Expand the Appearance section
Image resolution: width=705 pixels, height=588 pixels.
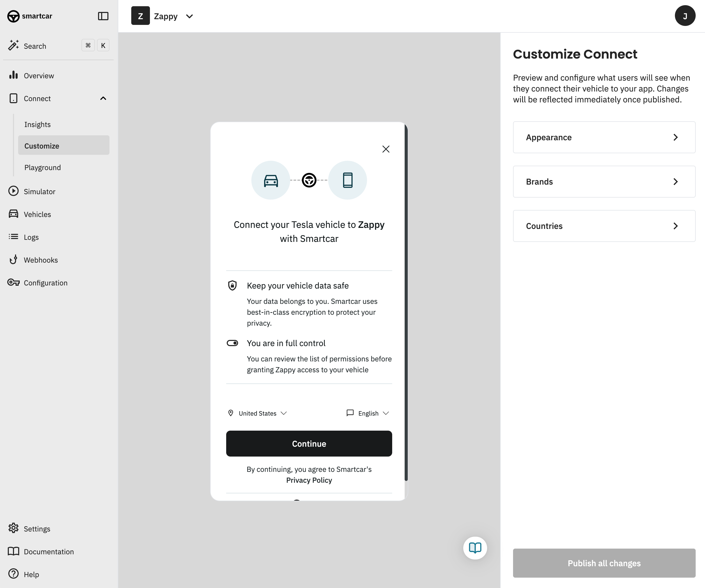coord(604,137)
